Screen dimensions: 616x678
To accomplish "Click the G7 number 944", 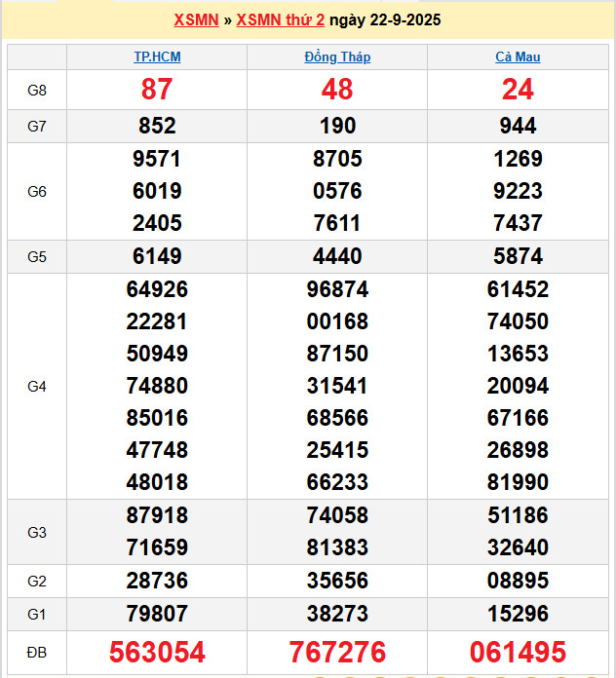I will click(x=518, y=126).
